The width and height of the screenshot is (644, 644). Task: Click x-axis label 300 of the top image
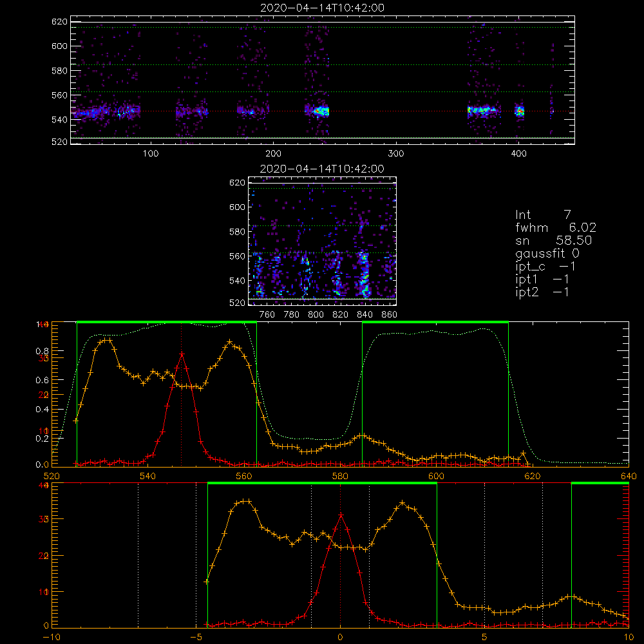coord(396,154)
